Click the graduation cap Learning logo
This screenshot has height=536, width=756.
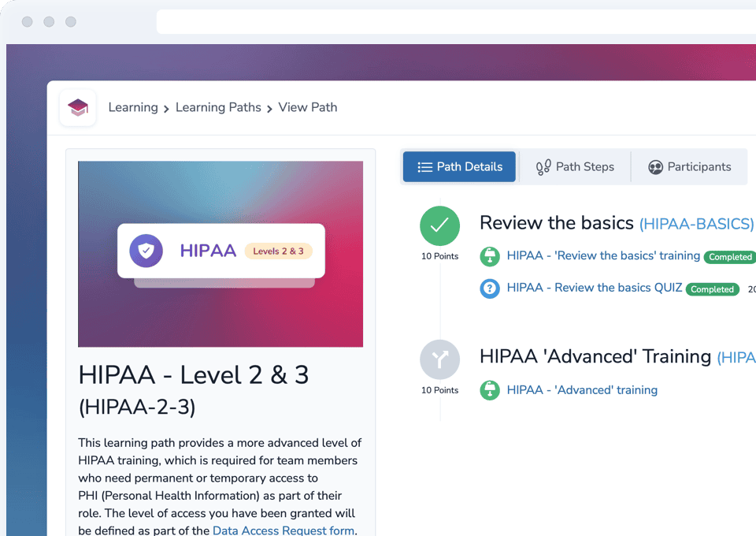click(x=77, y=108)
